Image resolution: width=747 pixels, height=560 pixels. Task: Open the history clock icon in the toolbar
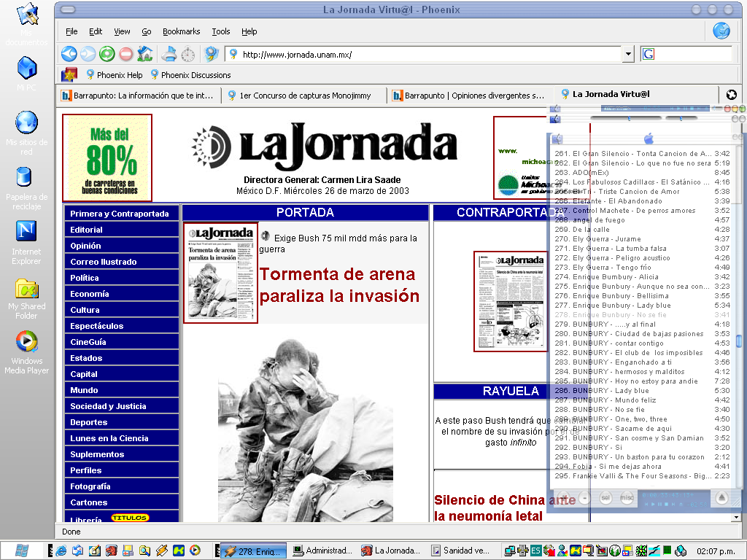187,54
